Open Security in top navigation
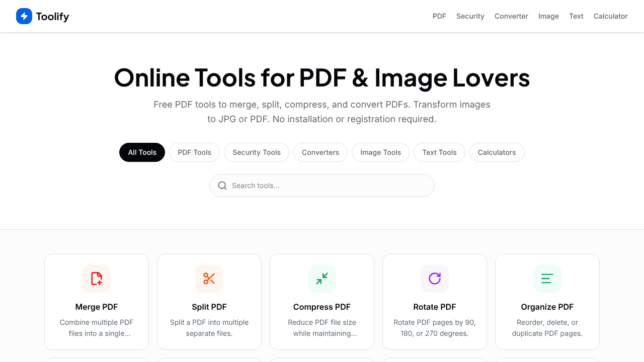 (470, 16)
